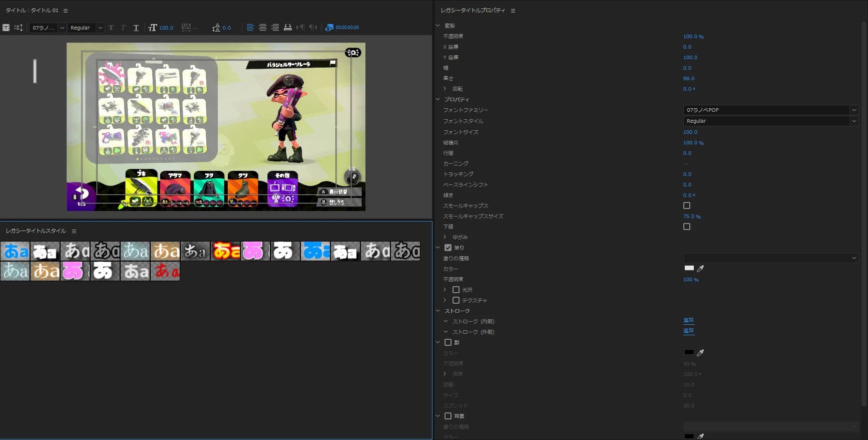Uncheck the 塗り fill checkbox
The image size is (868, 440).
click(x=448, y=248)
